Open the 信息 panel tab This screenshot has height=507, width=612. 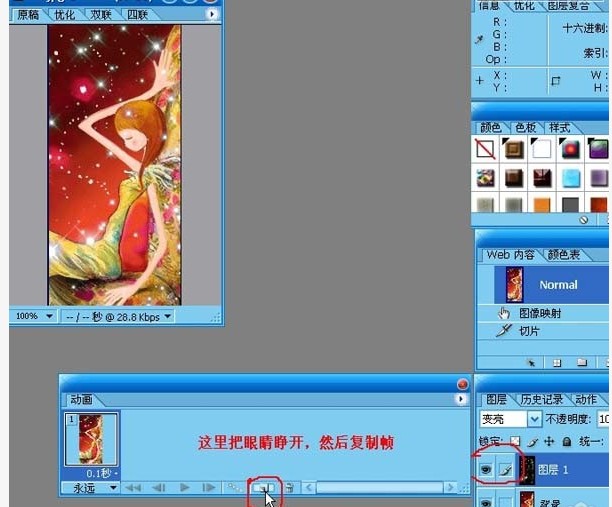click(x=490, y=5)
